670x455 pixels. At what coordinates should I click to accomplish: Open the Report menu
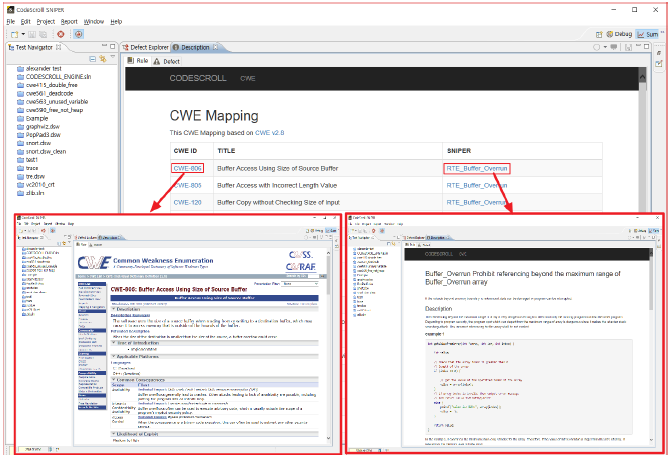point(69,21)
